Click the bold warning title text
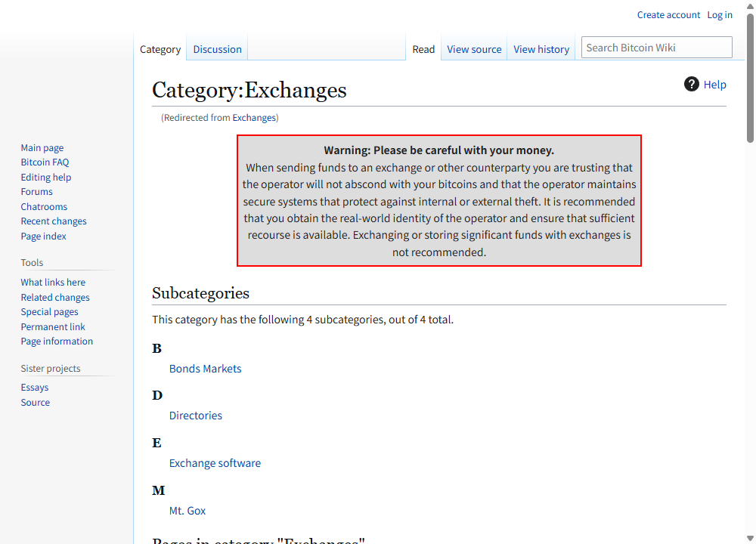The height and width of the screenshot is (544, 756). (438, 150)
